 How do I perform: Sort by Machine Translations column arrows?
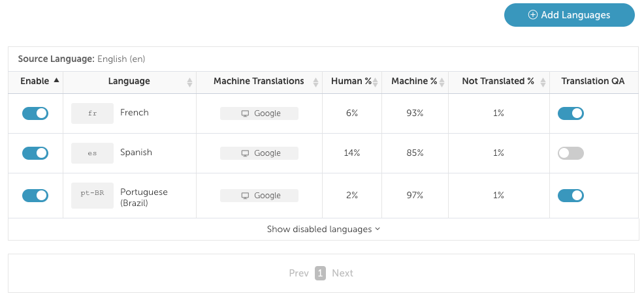click(316, 82)
